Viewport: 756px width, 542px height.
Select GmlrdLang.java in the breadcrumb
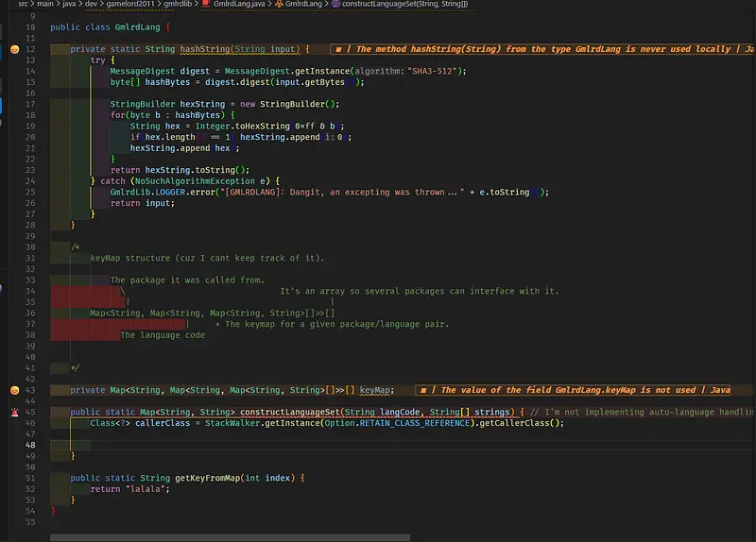coord(242,5)
